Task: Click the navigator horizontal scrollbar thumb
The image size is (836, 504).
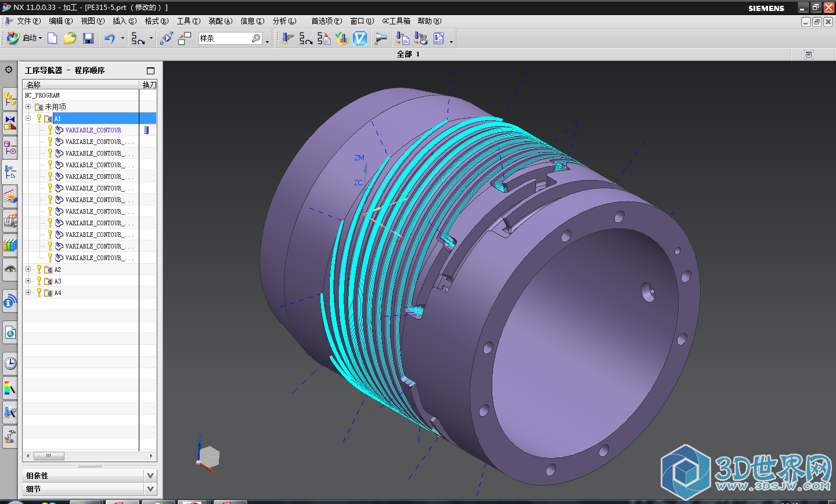Action: pyautogui.click(x=49, y=456)
